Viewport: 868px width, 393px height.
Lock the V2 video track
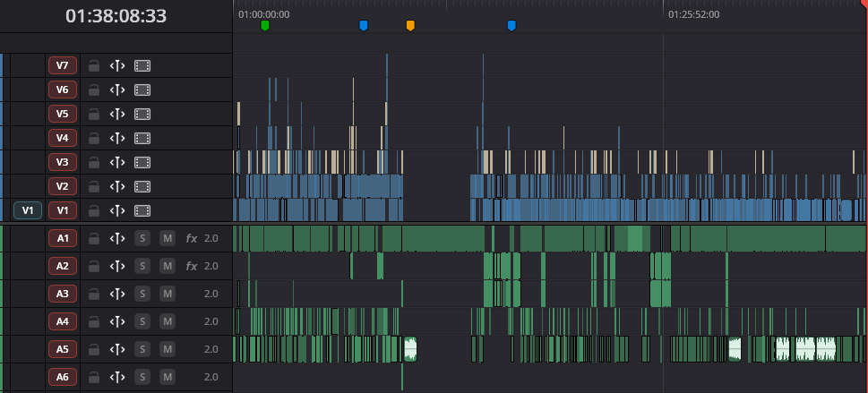pos(94,186)
